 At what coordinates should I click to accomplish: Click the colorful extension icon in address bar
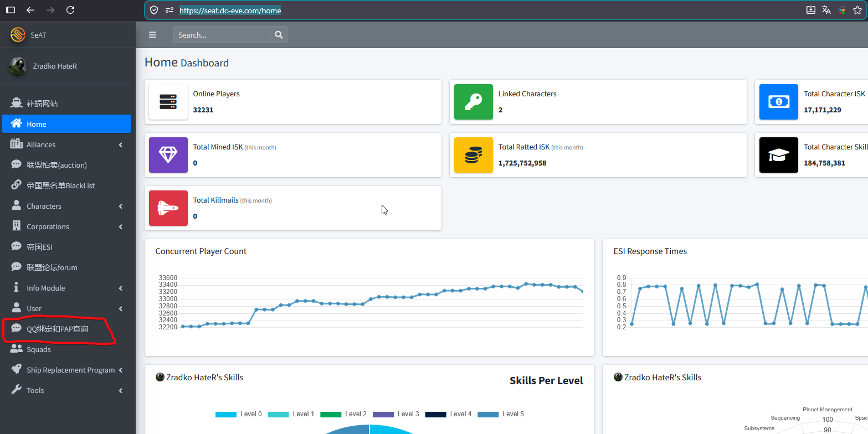click(842, 10)
